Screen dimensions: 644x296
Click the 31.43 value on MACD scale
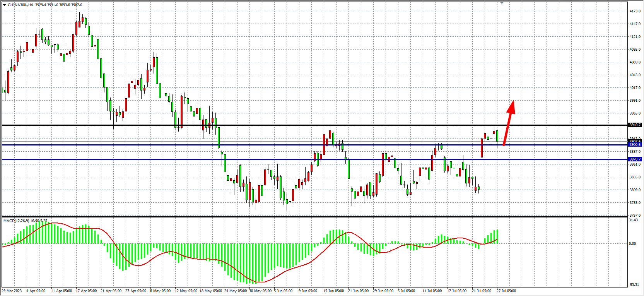pyautogui.click(x=633, y=220)
